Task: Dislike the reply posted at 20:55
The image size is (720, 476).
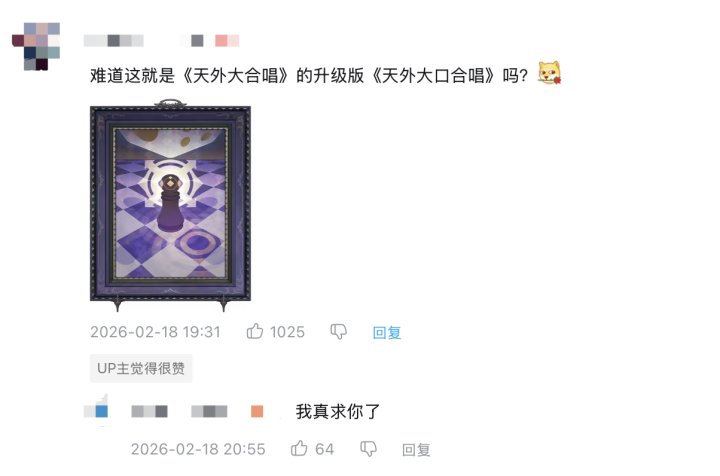Action: coord(368,448)
